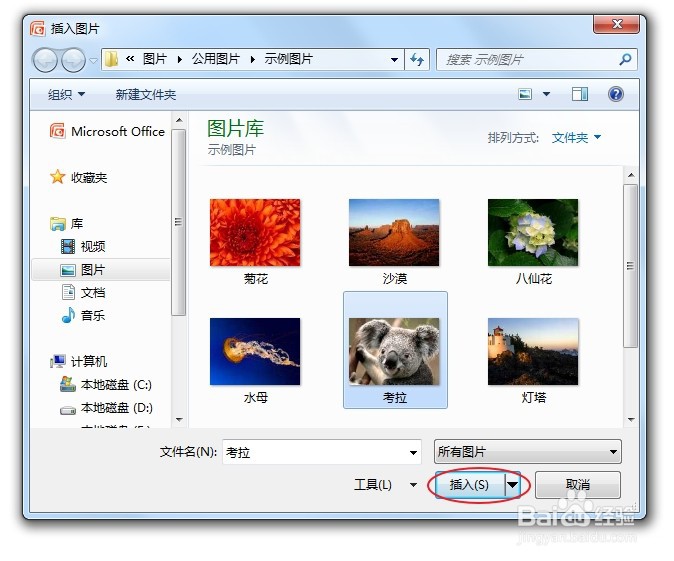Click the navigation pane scroll down arrow
Viewport: 674px width, 561px height.
(179, 419)
